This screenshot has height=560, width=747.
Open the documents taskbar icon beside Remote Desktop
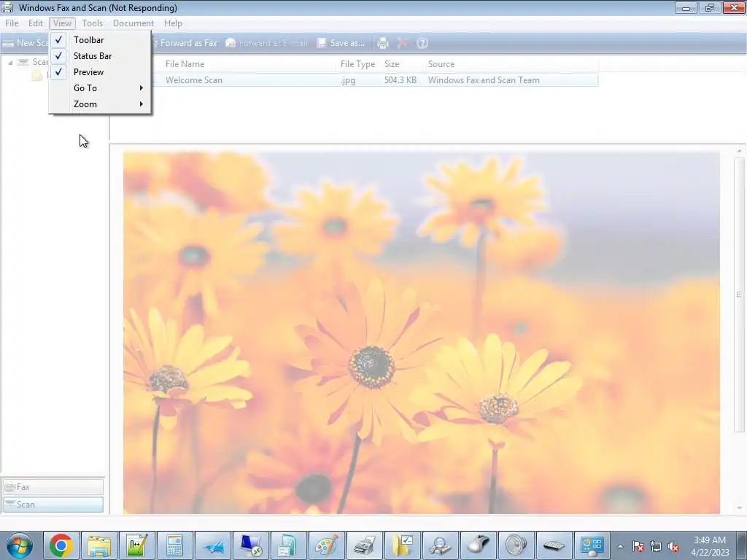pos(289,545)
